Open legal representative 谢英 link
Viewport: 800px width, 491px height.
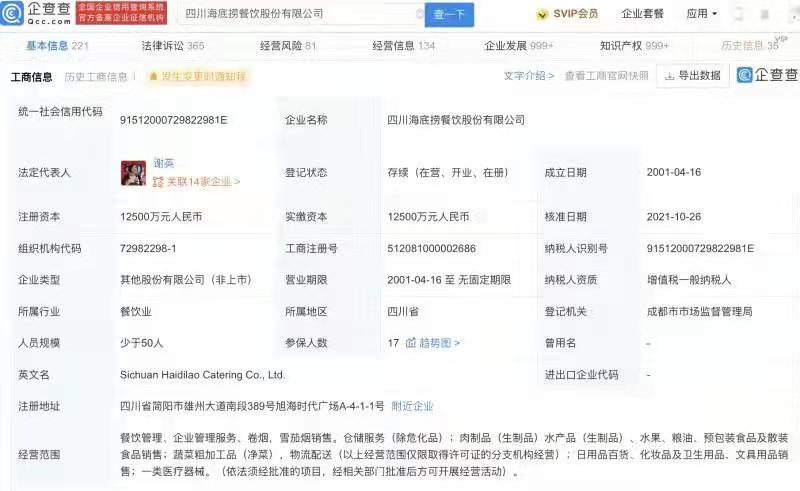164,163
